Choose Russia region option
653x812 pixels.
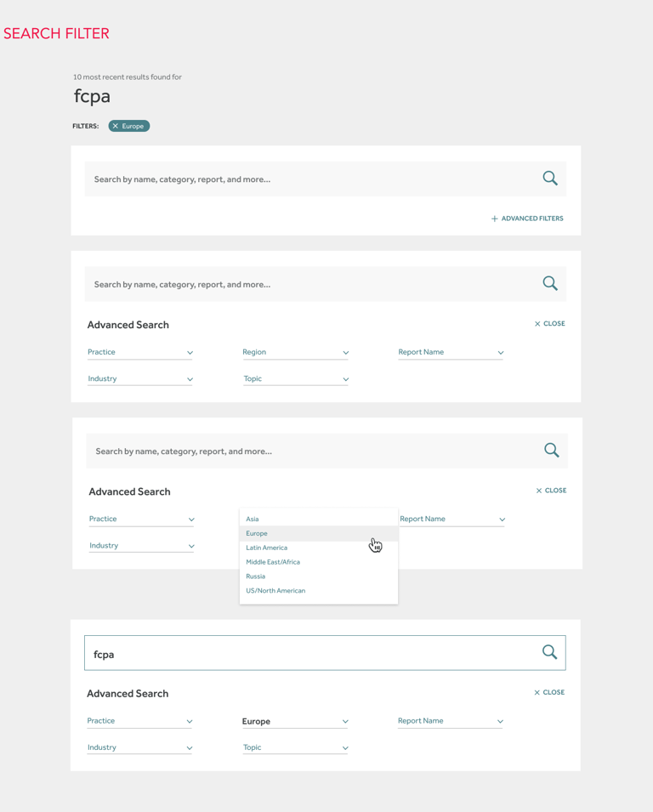coord(256,576)
